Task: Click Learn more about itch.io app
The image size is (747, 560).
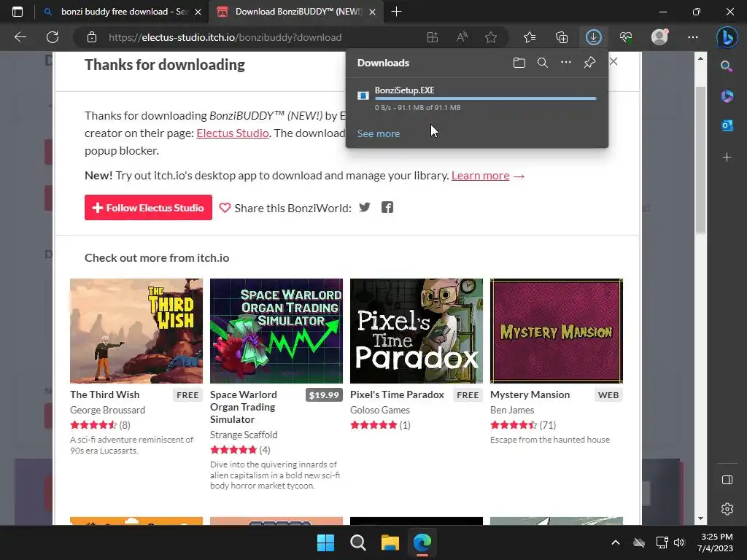Action: (x=480, y=176)
